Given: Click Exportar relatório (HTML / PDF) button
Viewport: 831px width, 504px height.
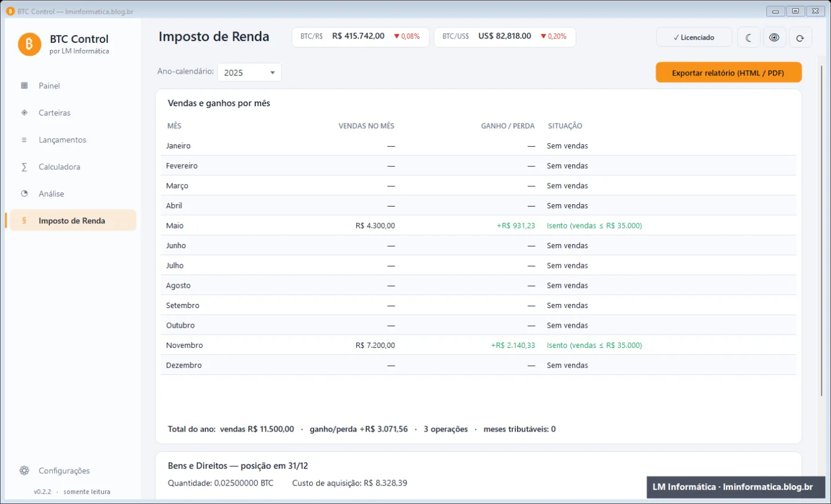Looking at the screenshot, I should click(728, 72).
